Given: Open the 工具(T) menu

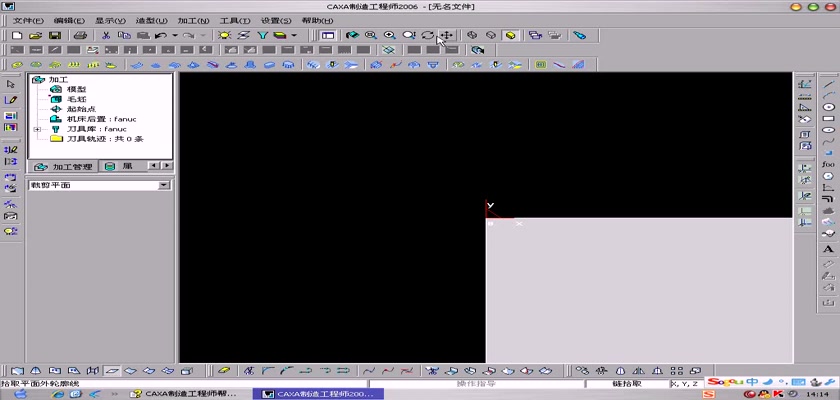Looking at the screenshot, I should 235,21.
